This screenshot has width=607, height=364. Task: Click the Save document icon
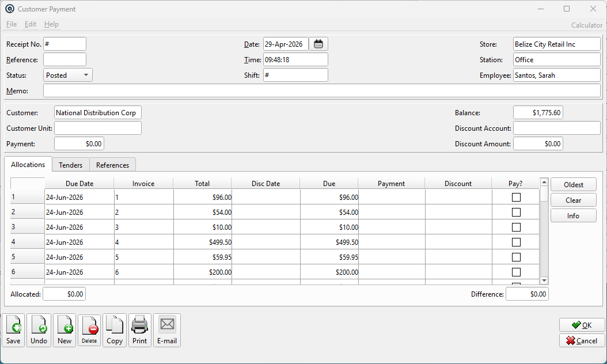[x=14, y=331]
